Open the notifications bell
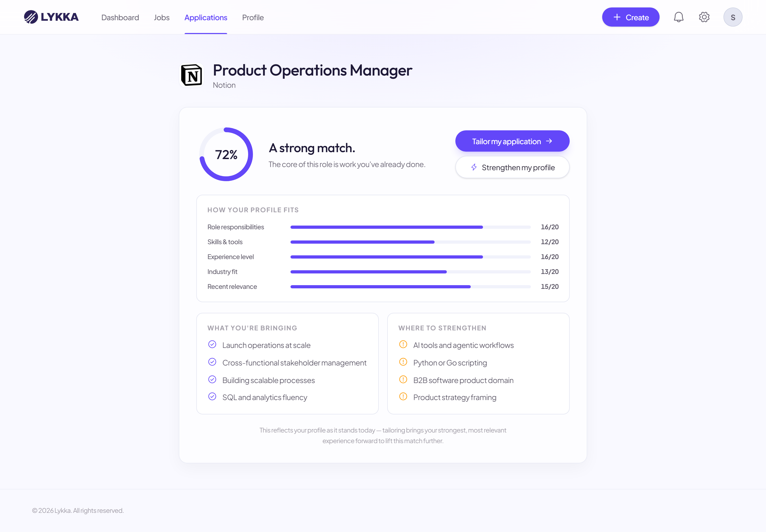Image resolution: width=766 pixels, height=532 pixels. (x=678, y=17)
